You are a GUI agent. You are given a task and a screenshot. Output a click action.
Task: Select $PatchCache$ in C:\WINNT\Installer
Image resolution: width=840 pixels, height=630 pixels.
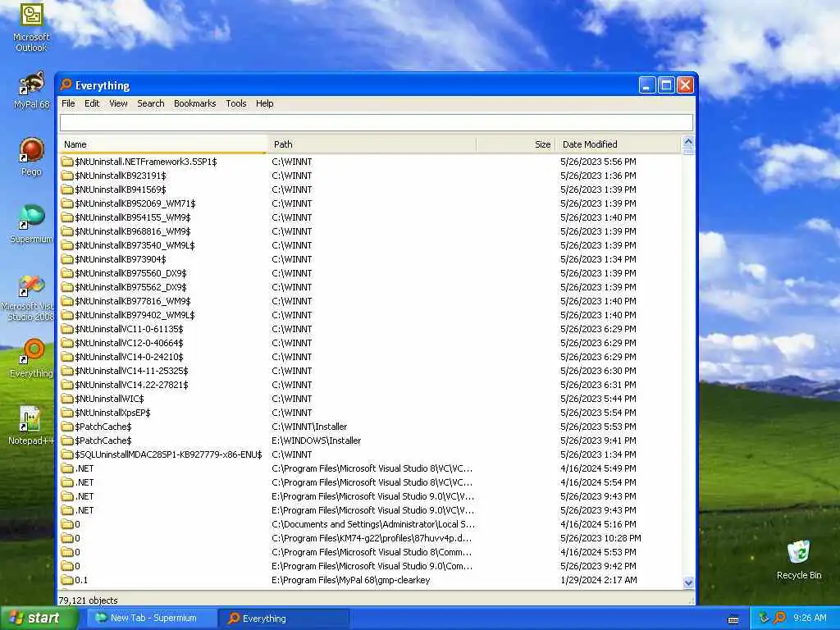[370, 427]
